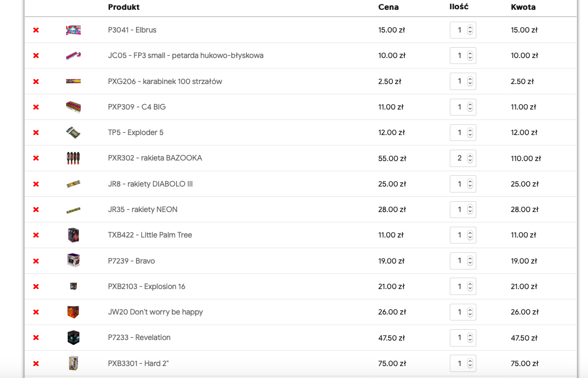Remove JR35 rakiety NEON from cart

click(x=36, y=210)
